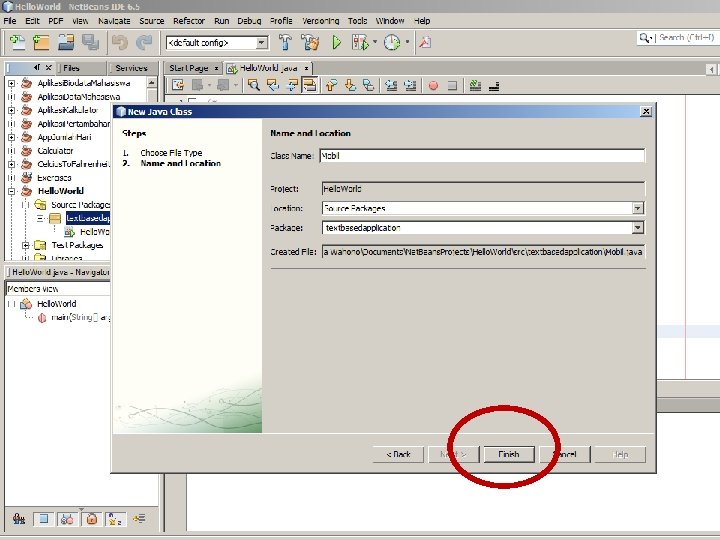This screenshot has width=720, height=540.
Task: Select the Calculator project in the tree
Action: click(x=55, y=151)
